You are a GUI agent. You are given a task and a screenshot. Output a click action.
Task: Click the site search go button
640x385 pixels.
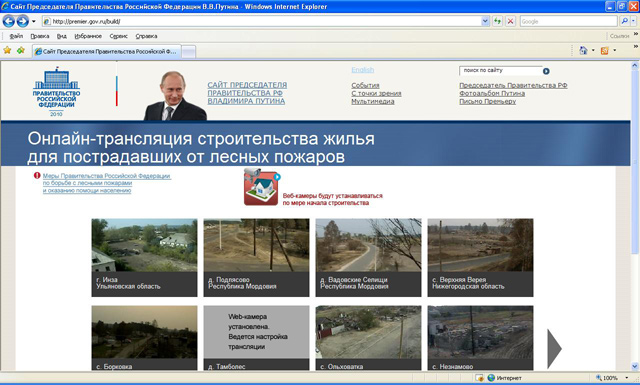click(546, 71)
